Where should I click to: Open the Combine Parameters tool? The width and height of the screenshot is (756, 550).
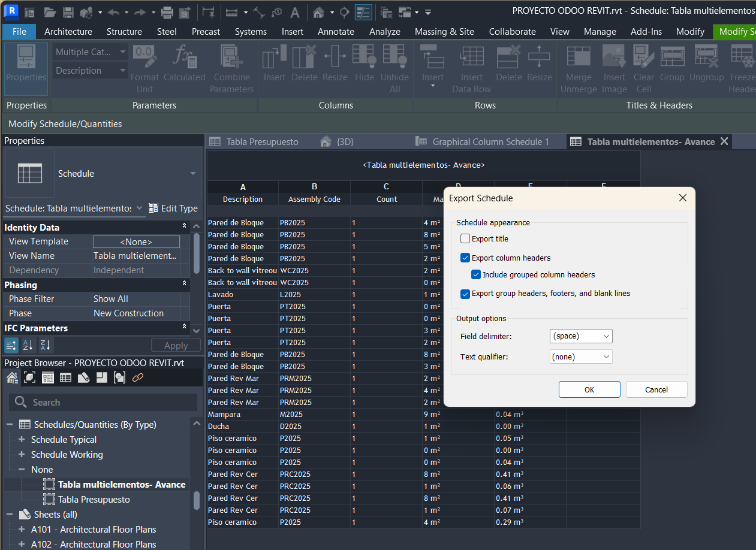(231, 67)
